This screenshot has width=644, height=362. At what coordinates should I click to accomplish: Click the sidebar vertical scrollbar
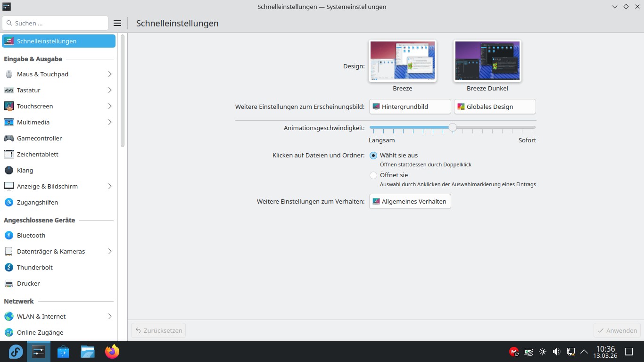click(x=123, y=90)
